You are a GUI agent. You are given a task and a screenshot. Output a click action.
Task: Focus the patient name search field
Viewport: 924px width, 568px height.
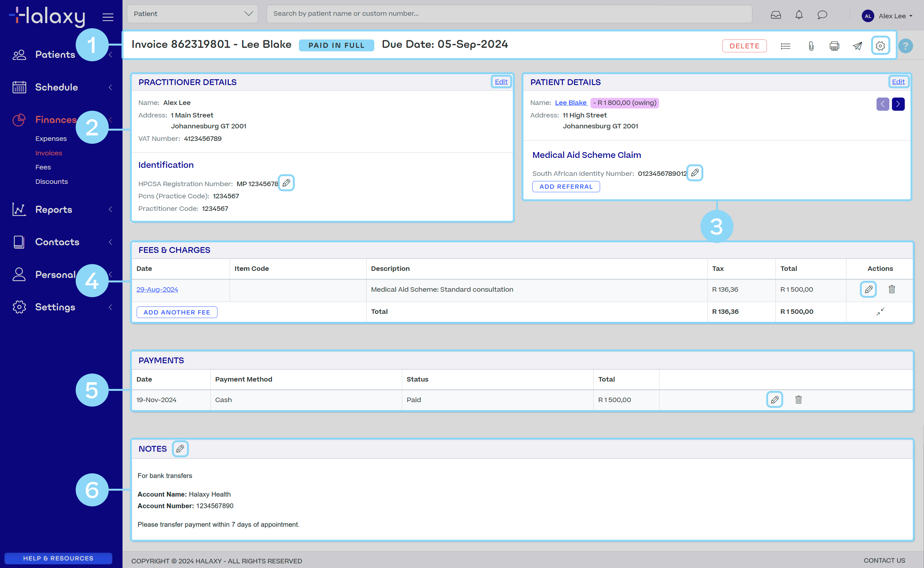tap(509, 14)
